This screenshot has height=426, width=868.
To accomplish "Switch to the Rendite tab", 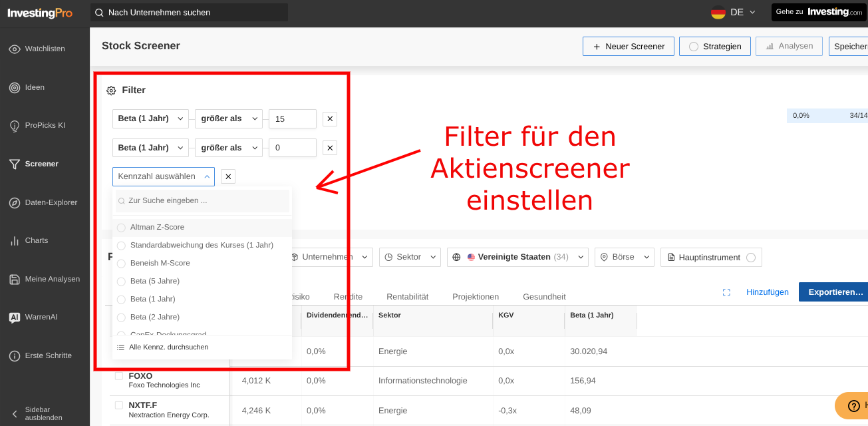I will point(348,297).
